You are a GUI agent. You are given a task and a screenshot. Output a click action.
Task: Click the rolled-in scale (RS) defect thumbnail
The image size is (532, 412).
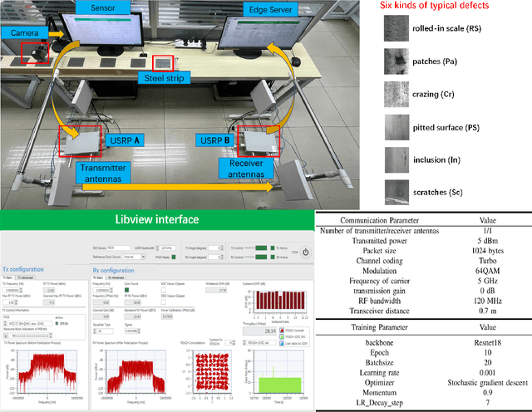397,28
